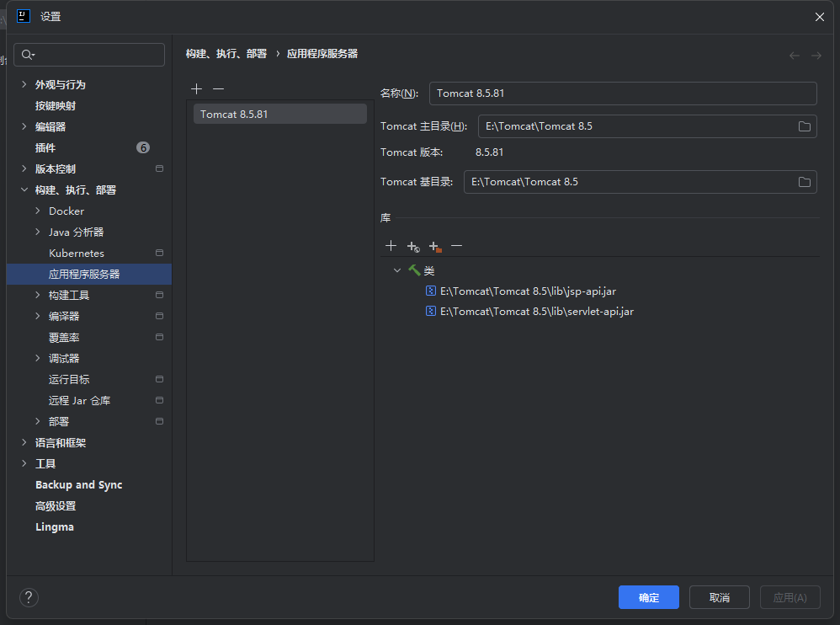Expand the Docker settings node
This screenshot has width=840, height=625.
click(x=38, y=211)
